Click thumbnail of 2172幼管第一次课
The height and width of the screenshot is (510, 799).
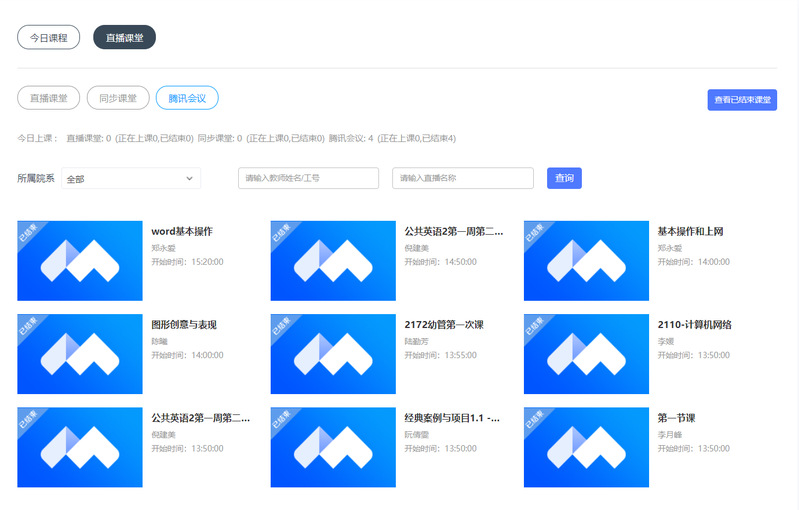(333, 354)
